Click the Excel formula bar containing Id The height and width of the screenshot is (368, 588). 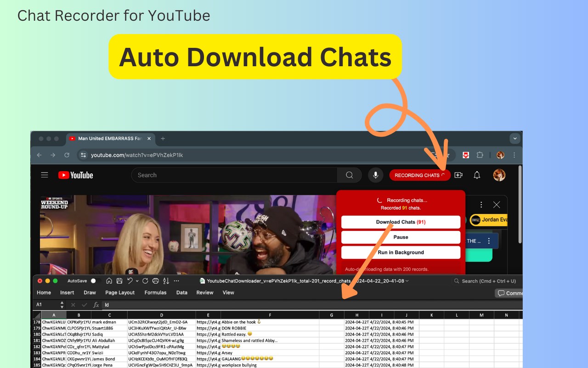pyautogui.click(x=312, y=305)
